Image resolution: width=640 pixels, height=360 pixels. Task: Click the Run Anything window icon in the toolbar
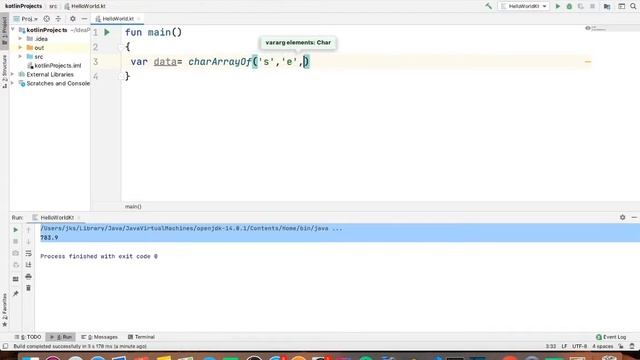[621, 6]
